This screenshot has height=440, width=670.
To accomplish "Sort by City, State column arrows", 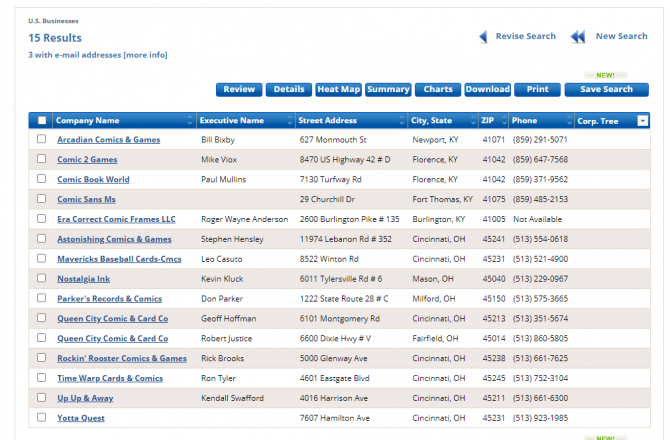I will [473, 121].
